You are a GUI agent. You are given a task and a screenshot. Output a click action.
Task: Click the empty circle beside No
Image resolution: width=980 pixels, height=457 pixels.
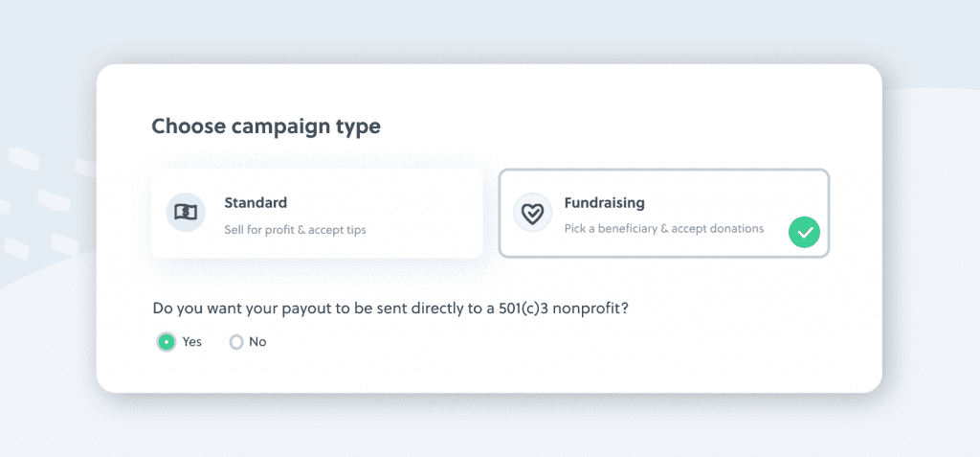tap(236, 342)
